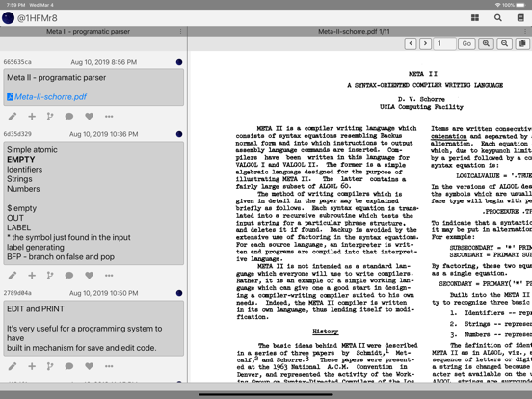Like the Simple atomic note
The height and width of the screenshot is (399, 532).
point(90,276)
